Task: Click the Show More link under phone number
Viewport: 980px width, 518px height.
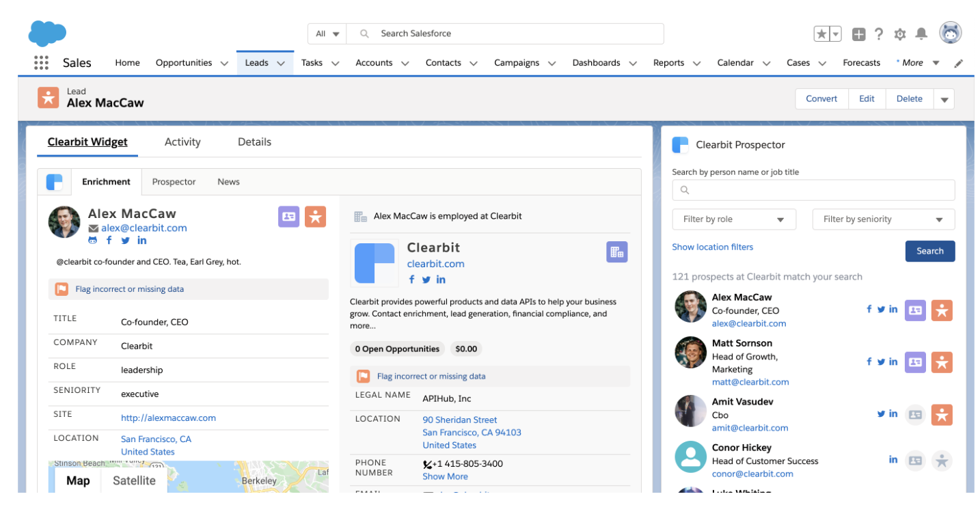Action: coord(445,477)
